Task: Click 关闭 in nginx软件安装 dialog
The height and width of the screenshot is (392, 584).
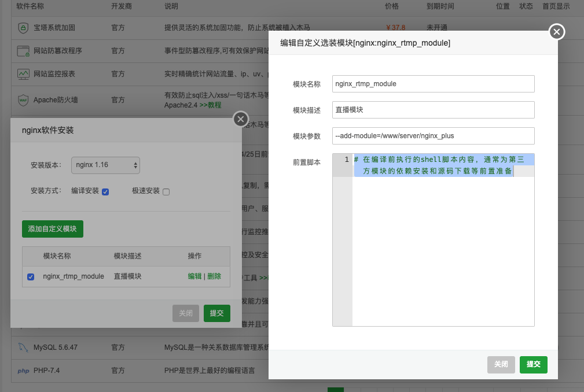Action: pos(185,313)
